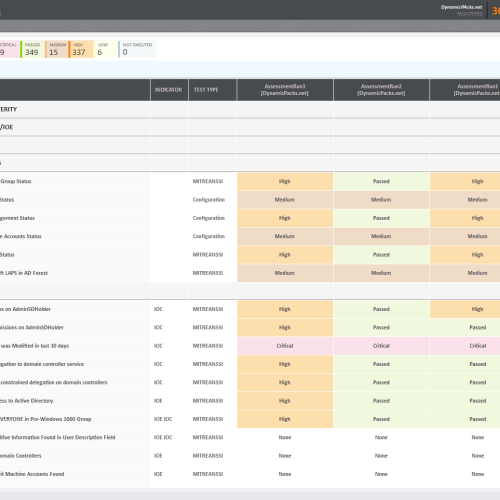Screen dimensions: 500x500
Task: Select the Accounts Status row name
Action: 21,236
